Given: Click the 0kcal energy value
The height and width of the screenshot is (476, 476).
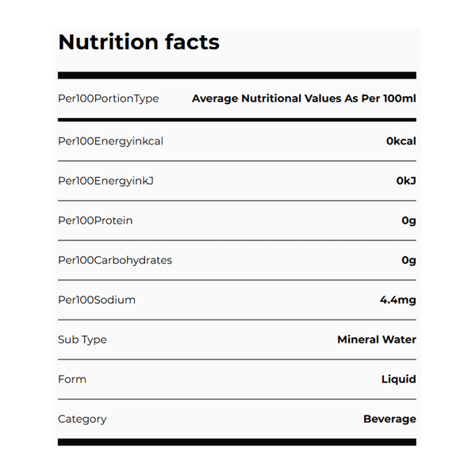Looking at the screenshot, I should (x=401, y=141).
